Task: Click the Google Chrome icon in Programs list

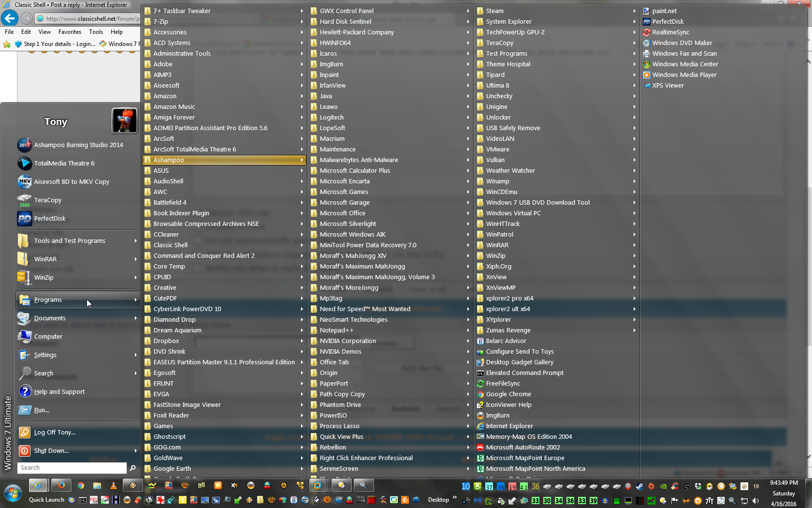Action: pyautogui.click(x=508, y=394)
